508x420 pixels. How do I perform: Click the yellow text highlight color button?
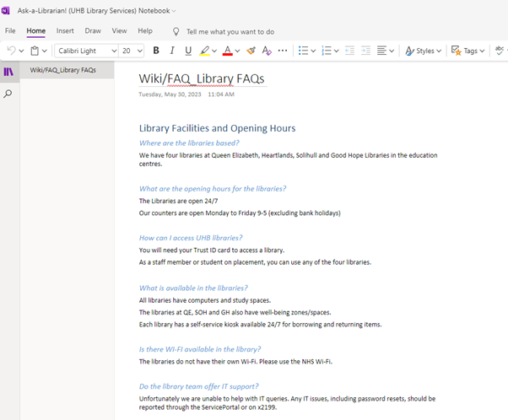pos(204,51)
